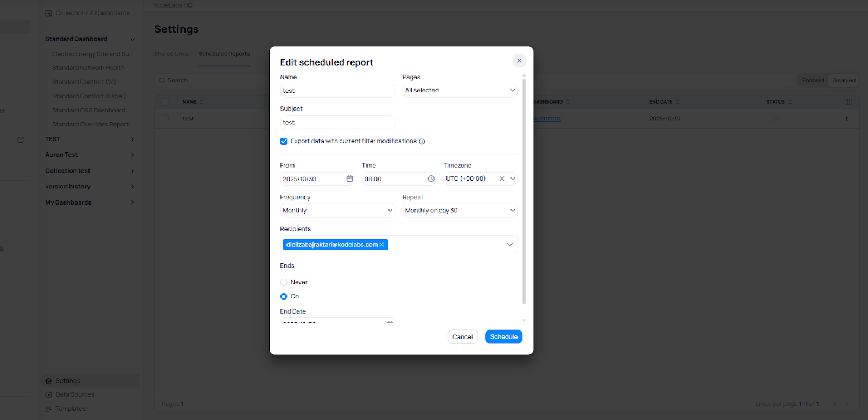Click the clock icon in Time field
The image size is (868, 420).
tap(431, 179)
